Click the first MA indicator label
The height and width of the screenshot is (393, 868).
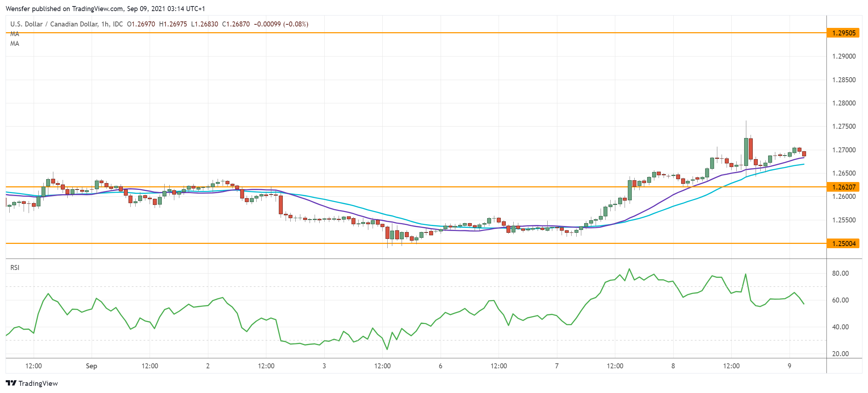15,34
